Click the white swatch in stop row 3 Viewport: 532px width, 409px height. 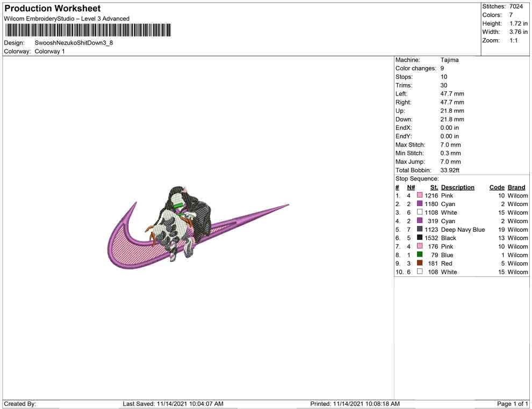pos(420,212)
